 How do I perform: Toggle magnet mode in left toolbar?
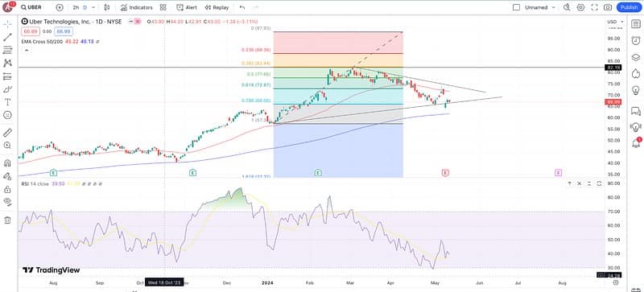coord(7,163)
